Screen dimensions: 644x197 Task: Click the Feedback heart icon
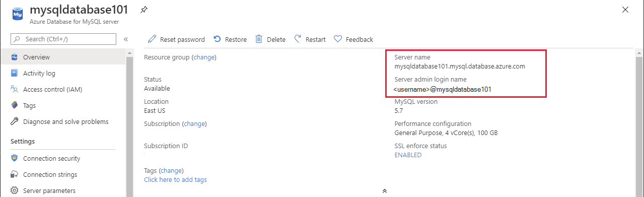338,39
